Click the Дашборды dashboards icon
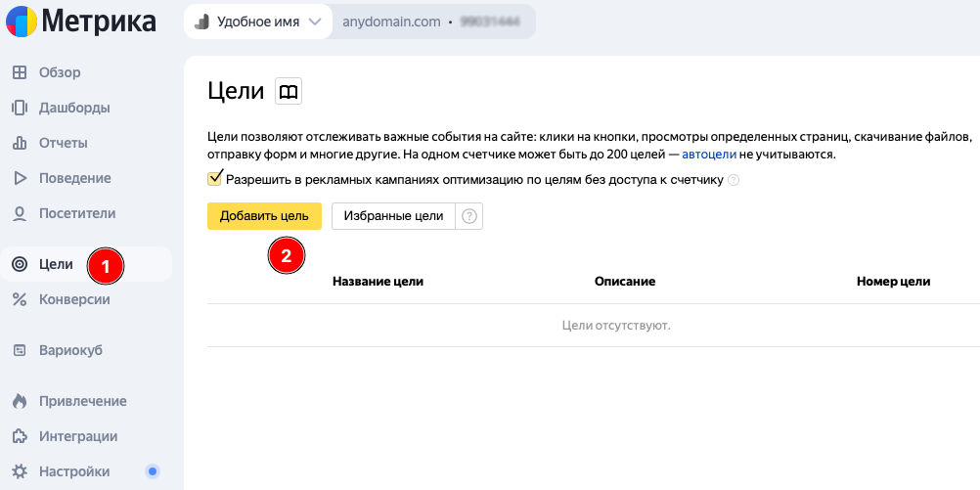The image size is (980, 490). point(19,108)
